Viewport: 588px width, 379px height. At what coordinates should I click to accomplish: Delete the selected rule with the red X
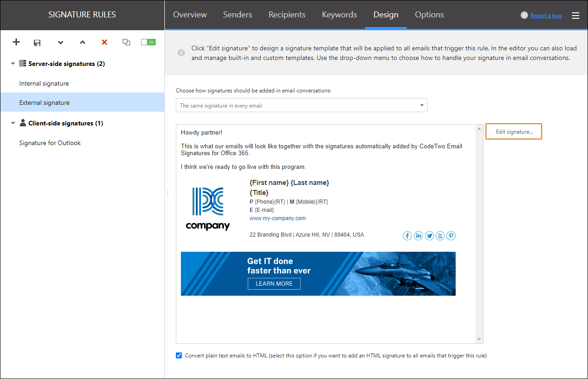pyautogui.click(x=104, y=42)
